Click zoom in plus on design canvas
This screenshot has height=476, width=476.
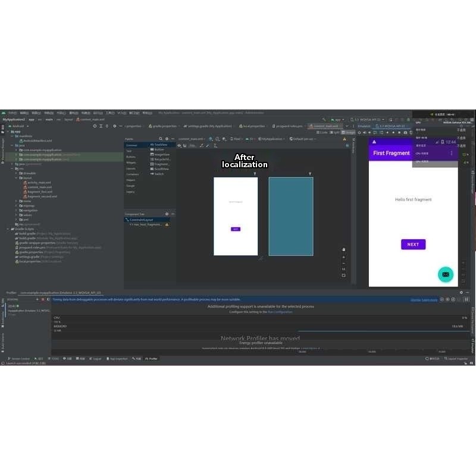tap(343, 257)
